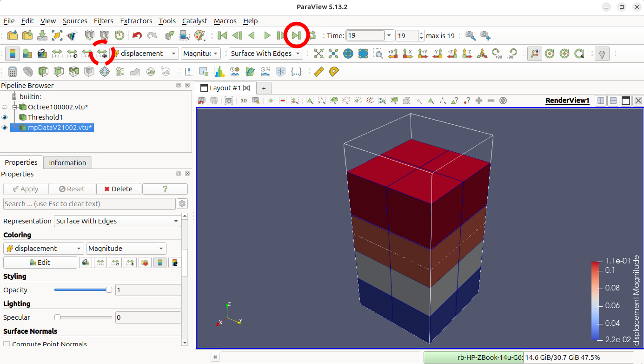
Task: Set view direction to +X
Action: tap(393, 54)
